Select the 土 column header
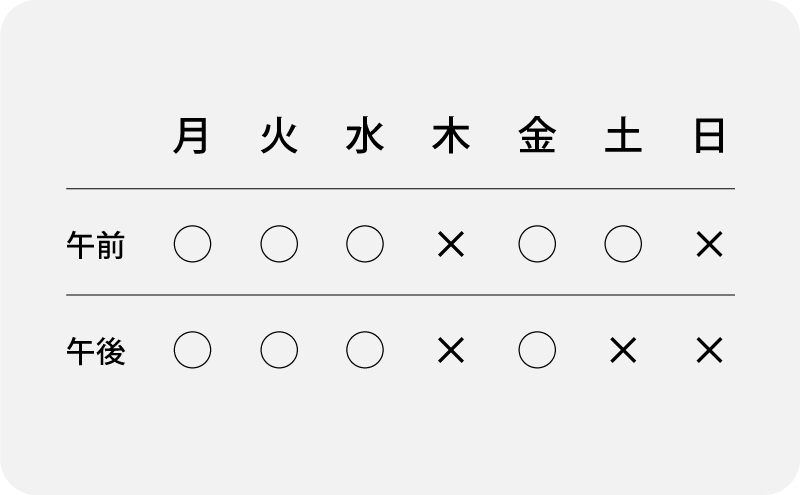This screenshot has height=495, width=800. (623, 138)
